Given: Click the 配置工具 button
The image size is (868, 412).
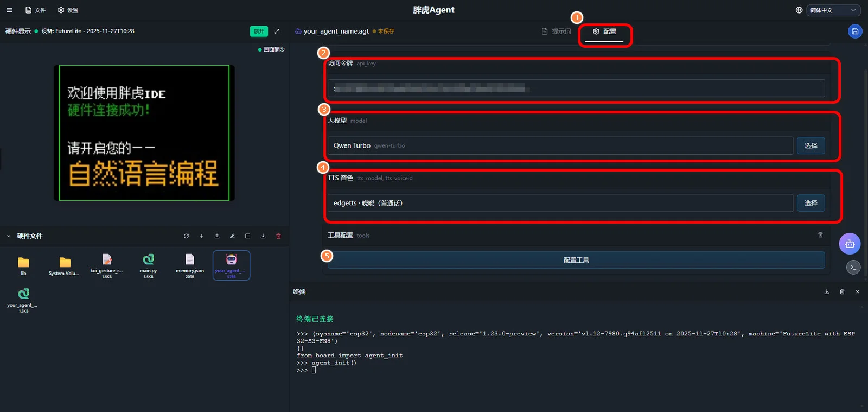Looking at the screenshot, I should point(576,260).
